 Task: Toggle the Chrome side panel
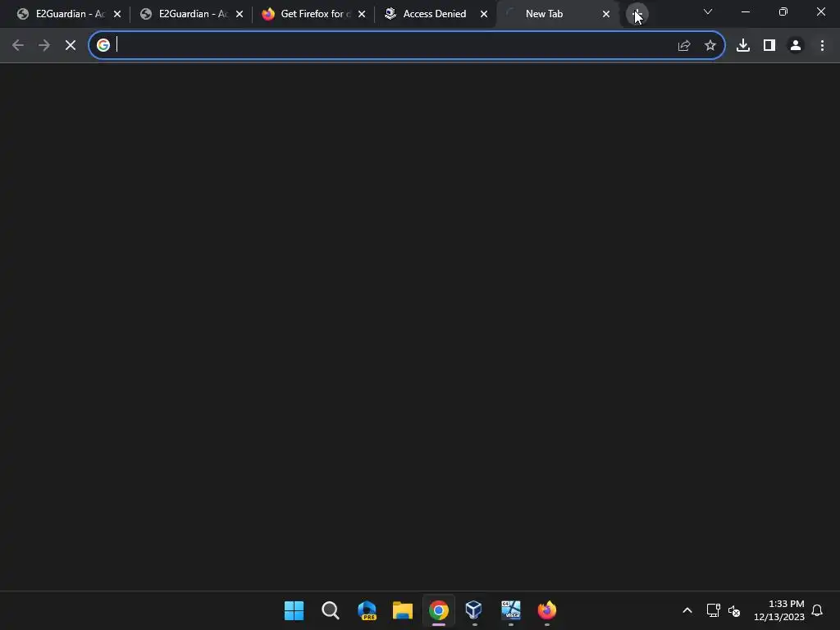[x=769, y=46]
